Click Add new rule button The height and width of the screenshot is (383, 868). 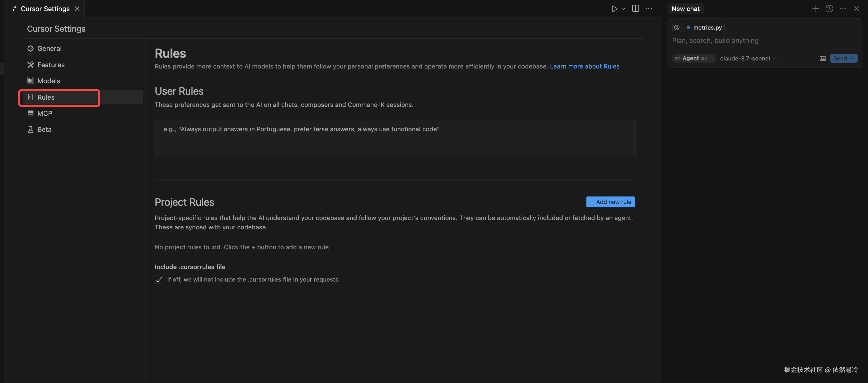pos(610,202)
